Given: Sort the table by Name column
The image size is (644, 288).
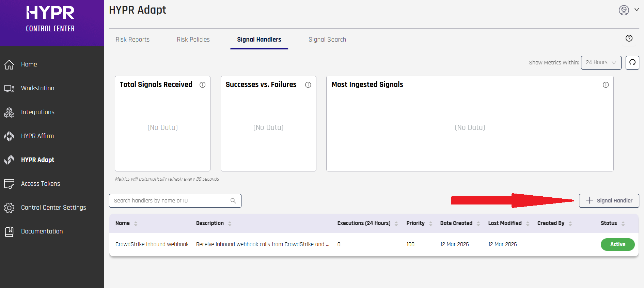Looking at the screenshot, I should tap(136, 224).
